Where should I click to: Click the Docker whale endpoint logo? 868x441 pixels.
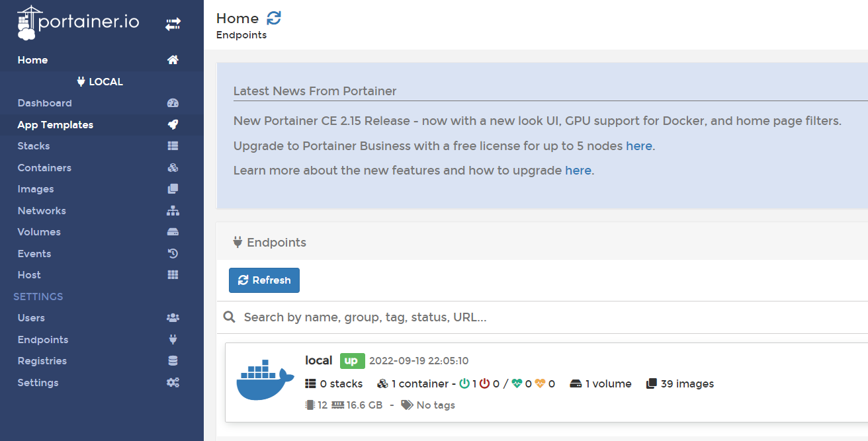265,381
